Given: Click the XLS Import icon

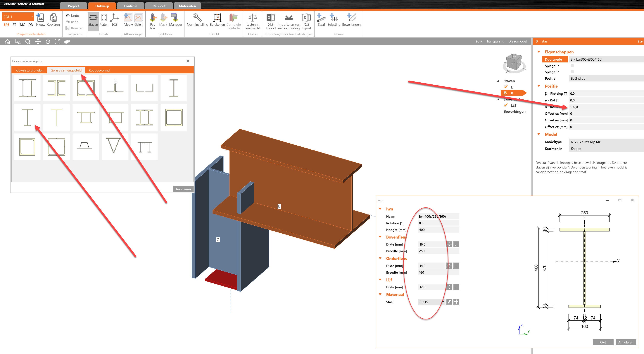Looking at the screenshot, I should [x=270, y=18].
